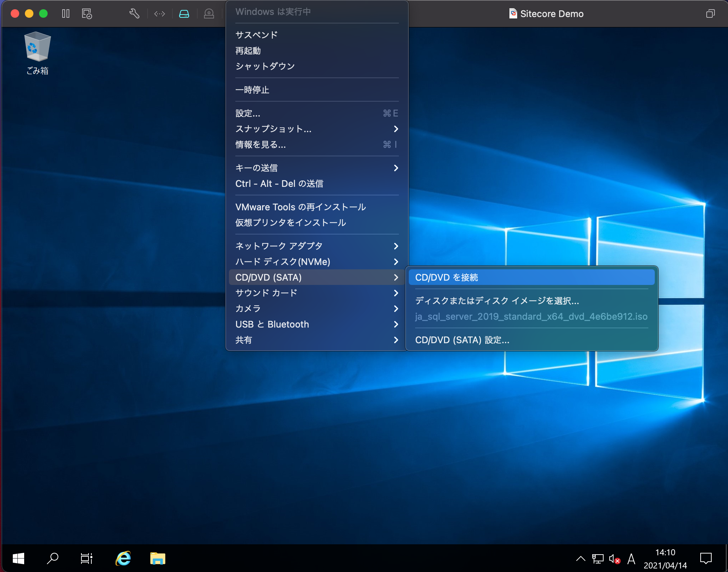The image size is (728, 572).
Task: Expand the CD/DVD (SATA) submenu
Action: coord(317,277)
